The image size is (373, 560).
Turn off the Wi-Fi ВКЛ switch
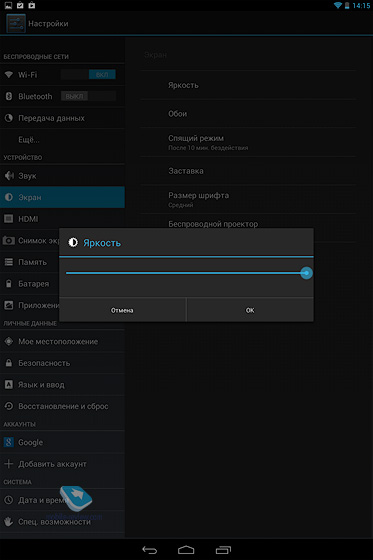click(88, 75)
